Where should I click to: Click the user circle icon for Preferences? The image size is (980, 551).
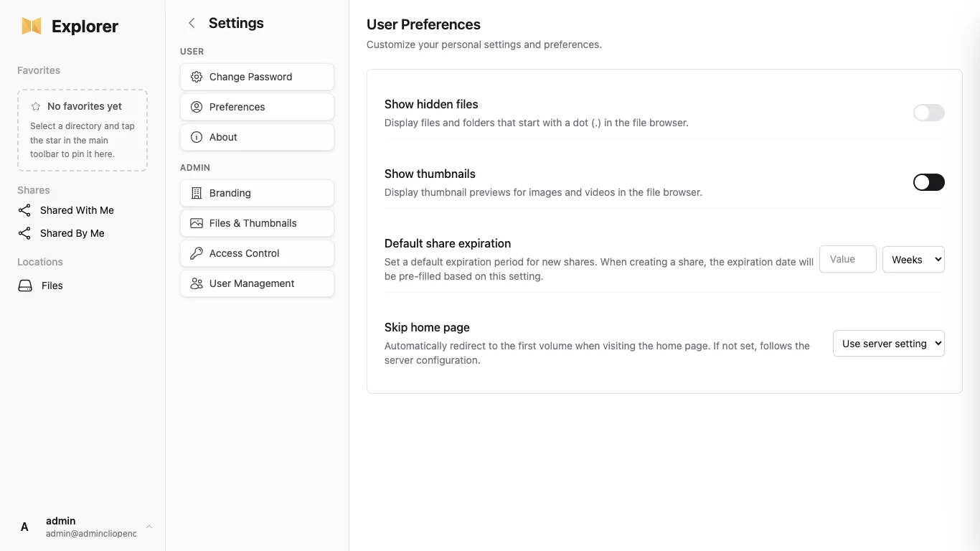coord(197,107)
